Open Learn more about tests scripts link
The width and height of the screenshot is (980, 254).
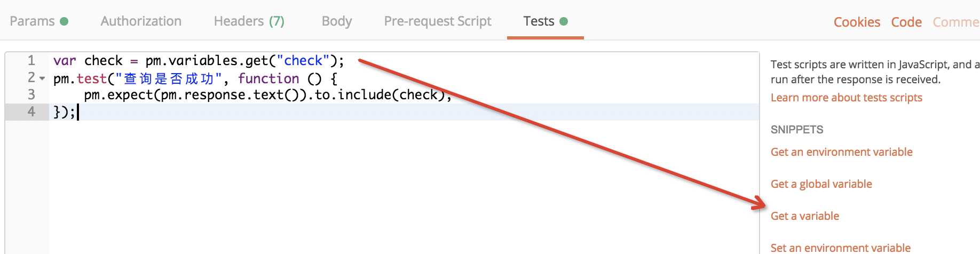click(x=846, y=98)
